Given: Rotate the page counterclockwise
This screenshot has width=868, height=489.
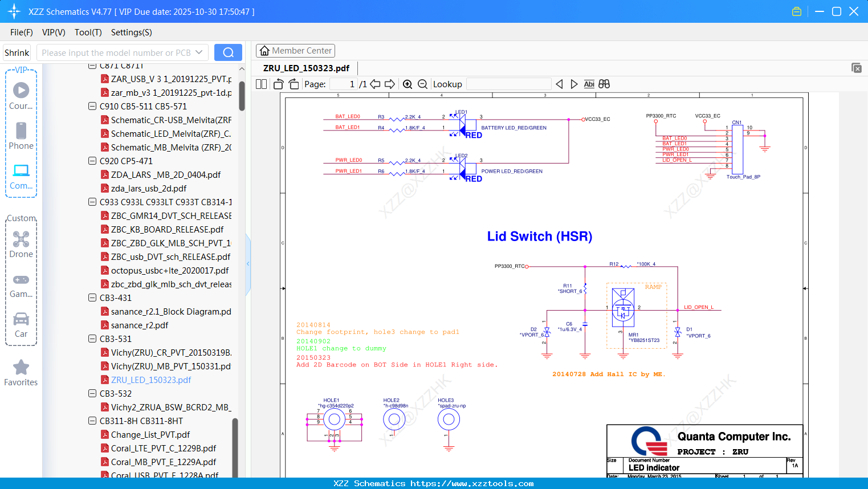Looking at the screenshot, I should pos(279,84).
